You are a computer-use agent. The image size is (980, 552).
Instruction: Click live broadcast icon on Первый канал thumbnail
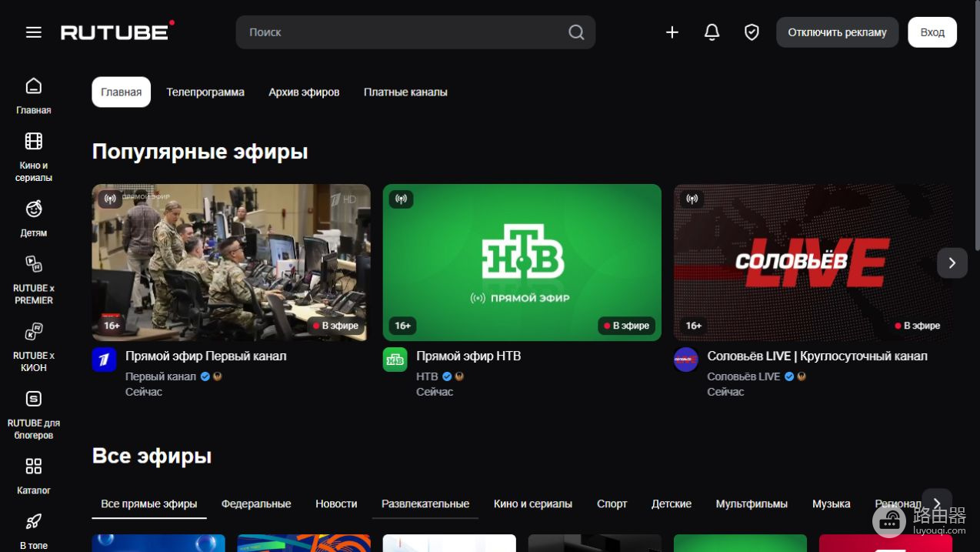(110, 199)
